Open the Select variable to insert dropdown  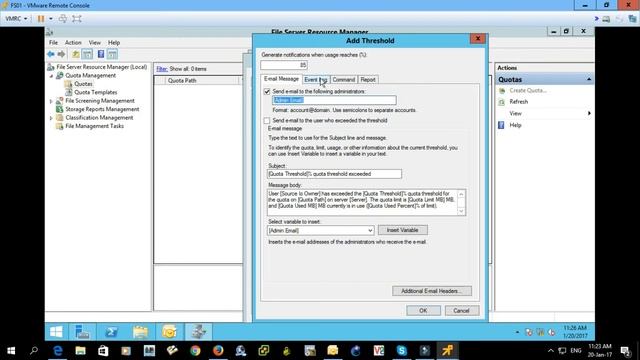click(370, 231)
